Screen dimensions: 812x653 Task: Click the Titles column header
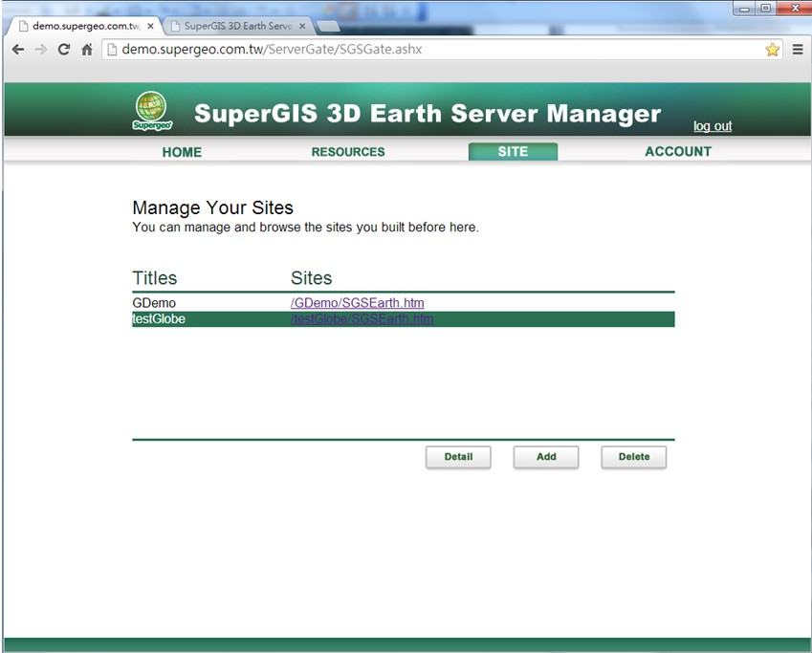pyautogui.click(x=155, y=278)
